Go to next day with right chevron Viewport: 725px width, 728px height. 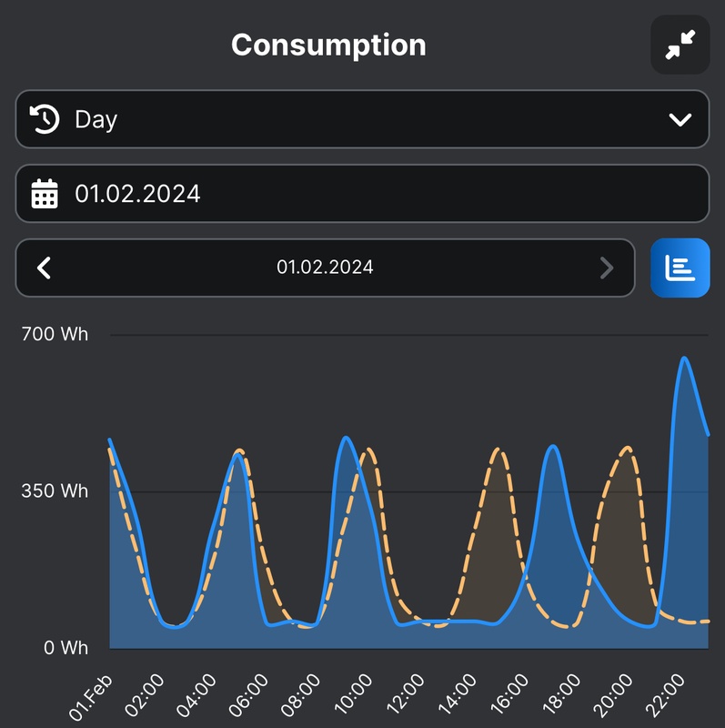pos(607,268)
